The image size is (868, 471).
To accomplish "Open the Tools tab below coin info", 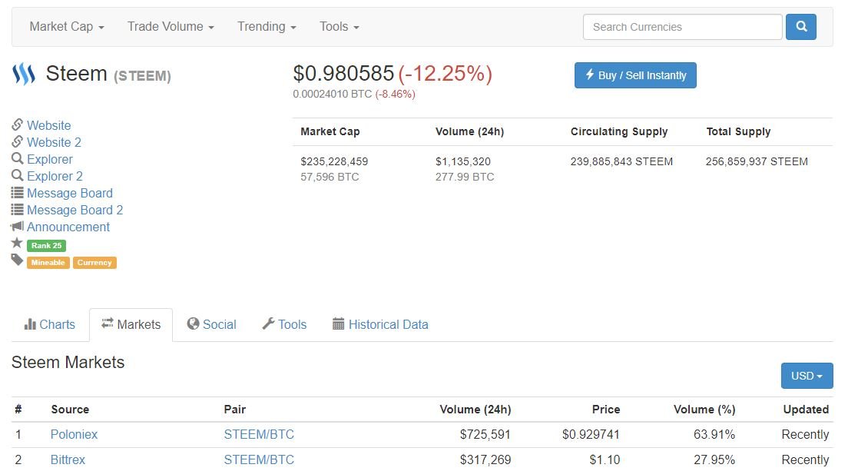I will pyautogui.click(x=284, y=324).
